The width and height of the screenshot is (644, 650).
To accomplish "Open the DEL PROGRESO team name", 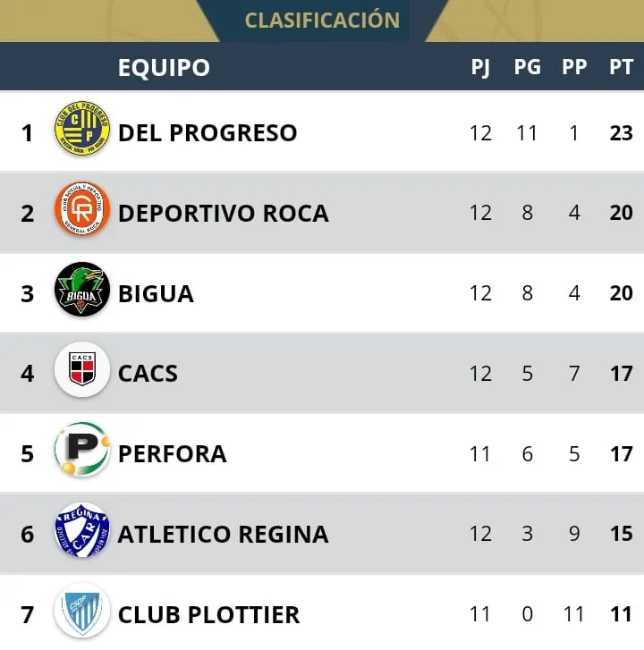I will coord(208,132).
